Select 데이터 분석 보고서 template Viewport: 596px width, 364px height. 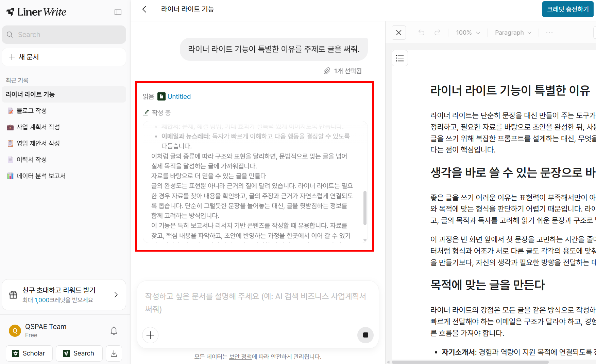pos(64,176)
